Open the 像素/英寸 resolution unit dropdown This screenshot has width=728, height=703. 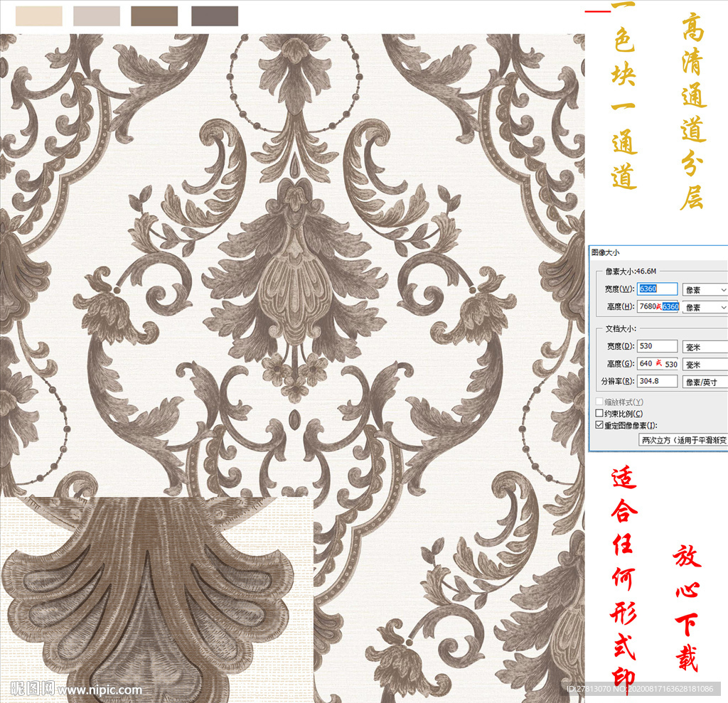[705, 382]
